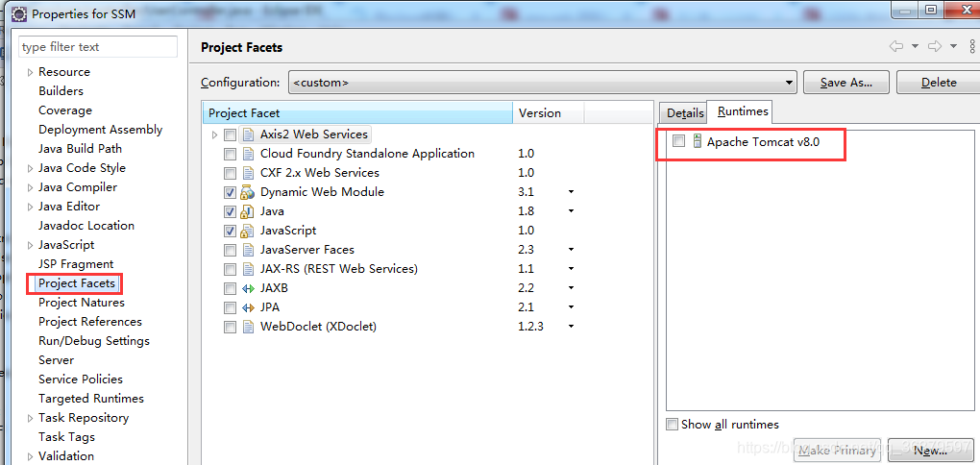Click the CXF 2.x Web Services icon

(x=249, y=173)
